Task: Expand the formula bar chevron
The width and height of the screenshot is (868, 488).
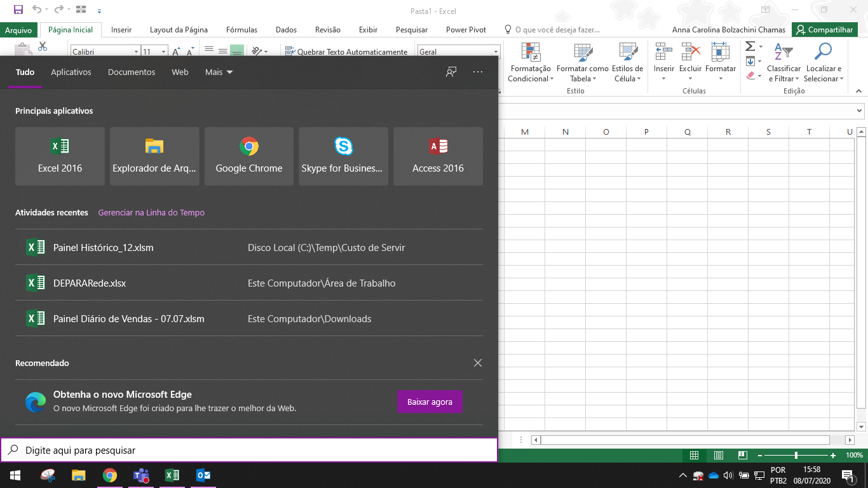Action: click(860, 111)
